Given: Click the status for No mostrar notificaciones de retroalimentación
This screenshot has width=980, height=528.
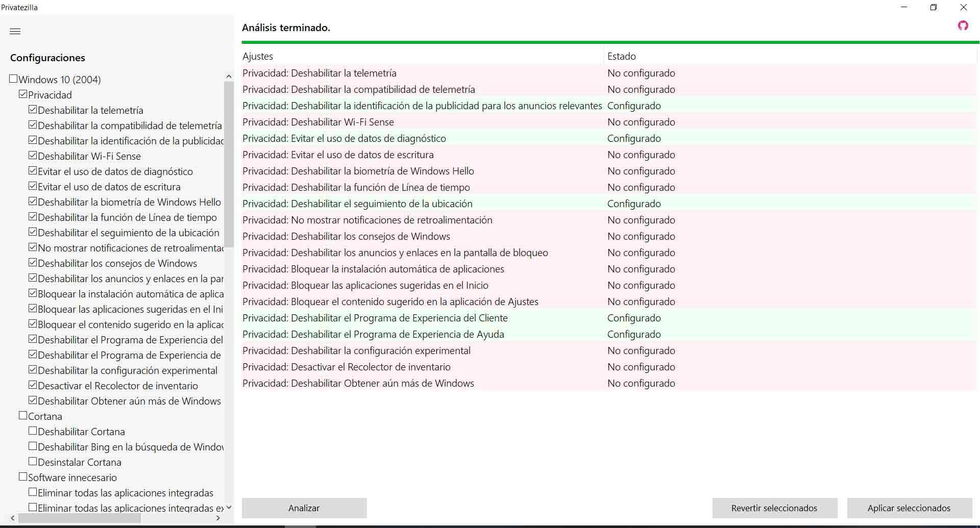Looking at the screenshot, I should 641,220.
